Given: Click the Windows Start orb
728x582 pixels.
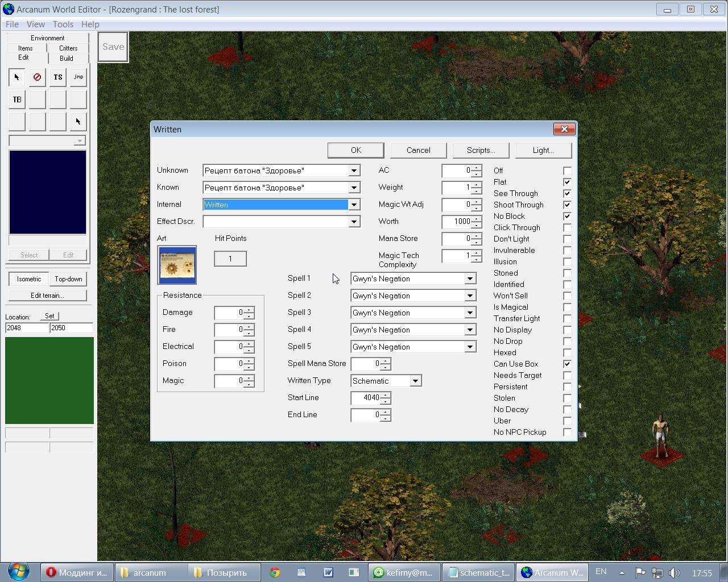Looking at the screenshot, I should 19,571.
